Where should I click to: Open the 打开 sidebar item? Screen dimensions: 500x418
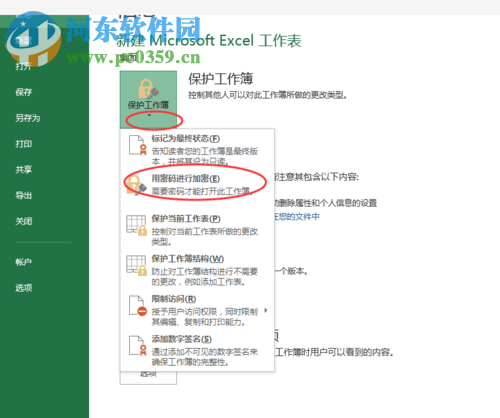click(23, 66)
